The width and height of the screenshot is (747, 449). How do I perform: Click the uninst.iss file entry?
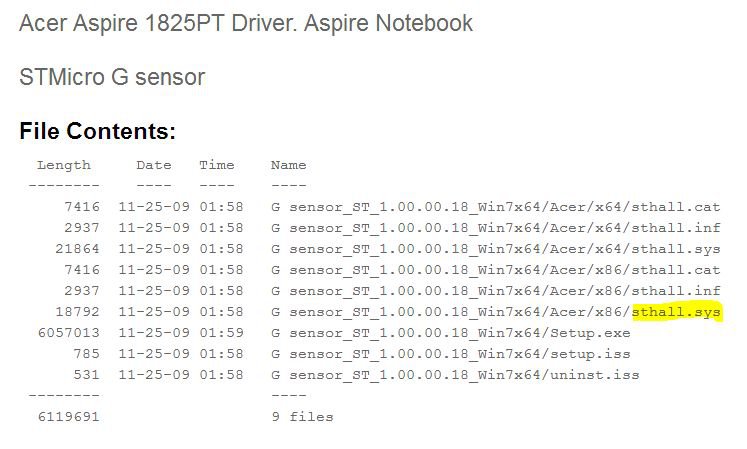(455, 375)
